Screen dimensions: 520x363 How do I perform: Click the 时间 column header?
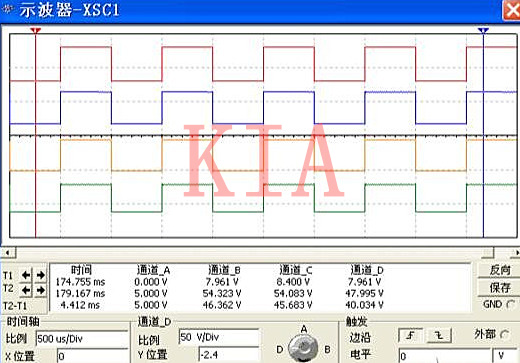click(81, 270)
